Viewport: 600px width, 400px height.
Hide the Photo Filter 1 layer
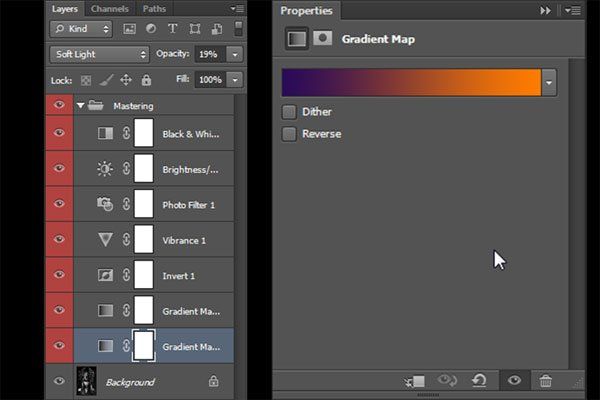tap(59, 203)
